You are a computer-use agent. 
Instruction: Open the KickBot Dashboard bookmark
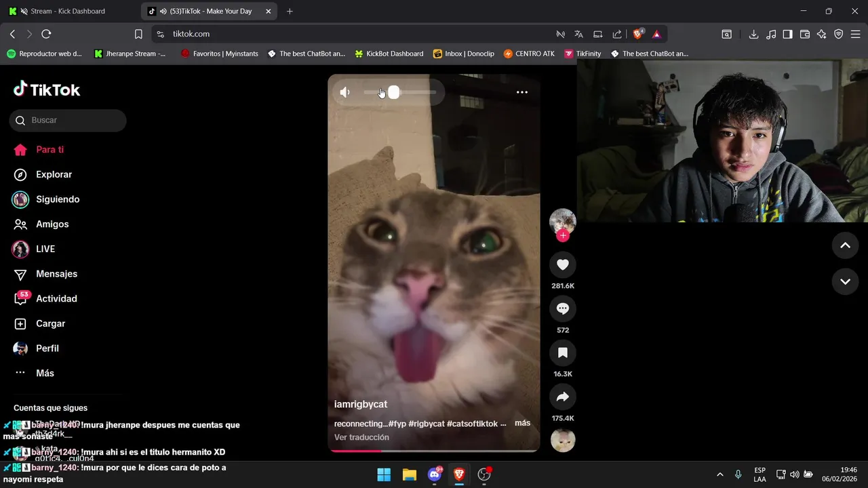pyautogui.click(x=389, y=54)
